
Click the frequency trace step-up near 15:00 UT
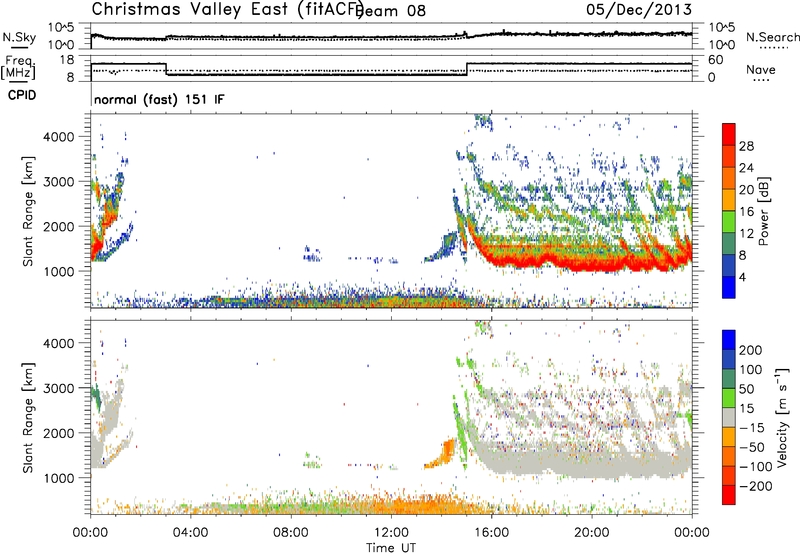(x=467, y=69)
